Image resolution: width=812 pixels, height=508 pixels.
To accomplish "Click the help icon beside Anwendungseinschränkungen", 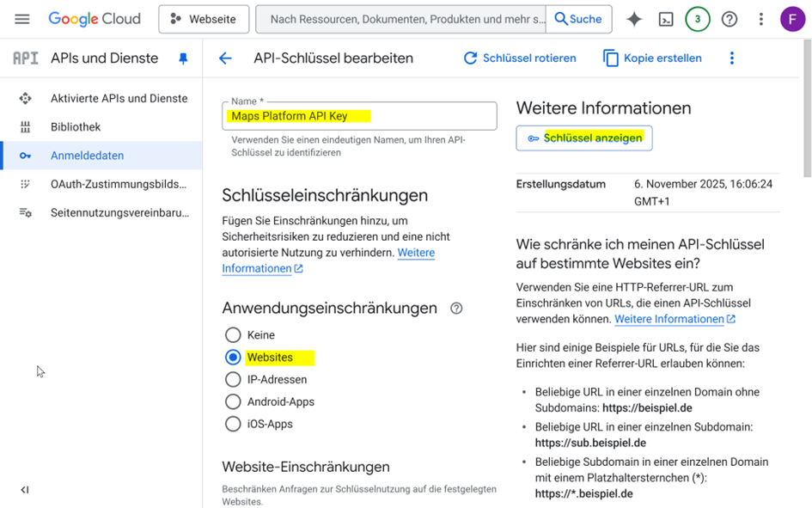I will (456, 308).
